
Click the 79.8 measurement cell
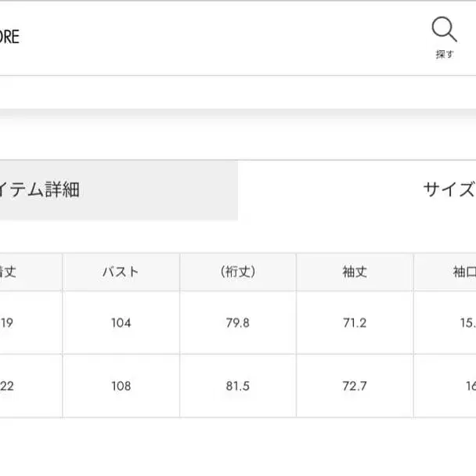pyautogui.click(x=237, y=323)
